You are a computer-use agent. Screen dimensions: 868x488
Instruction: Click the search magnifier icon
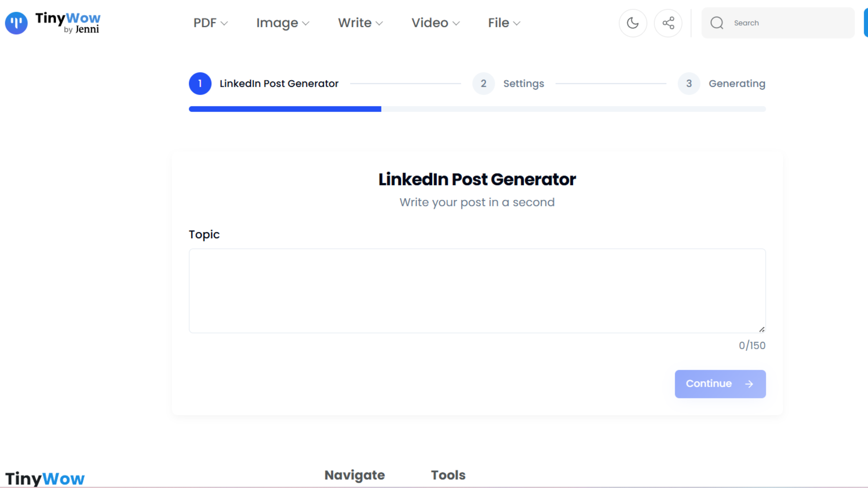click(717, 23)
